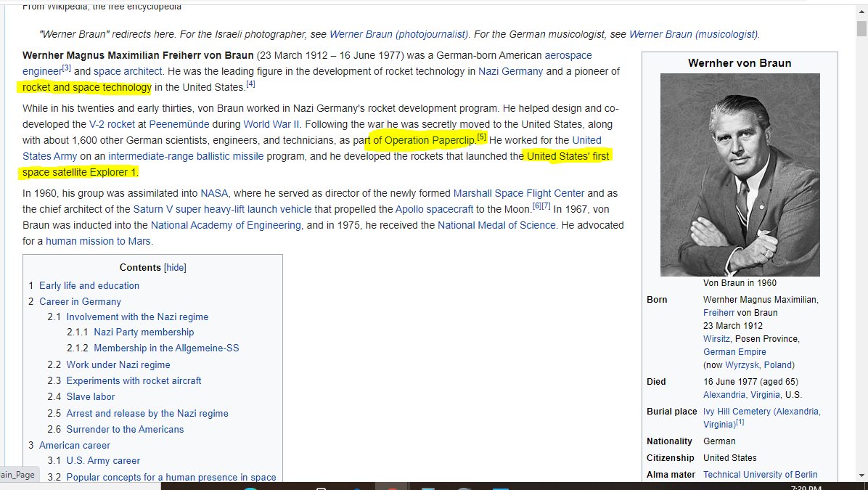Open the Von Braun 1960 portrait photo
The width and height of the screenshot is (868, 490).
(740, 175)
